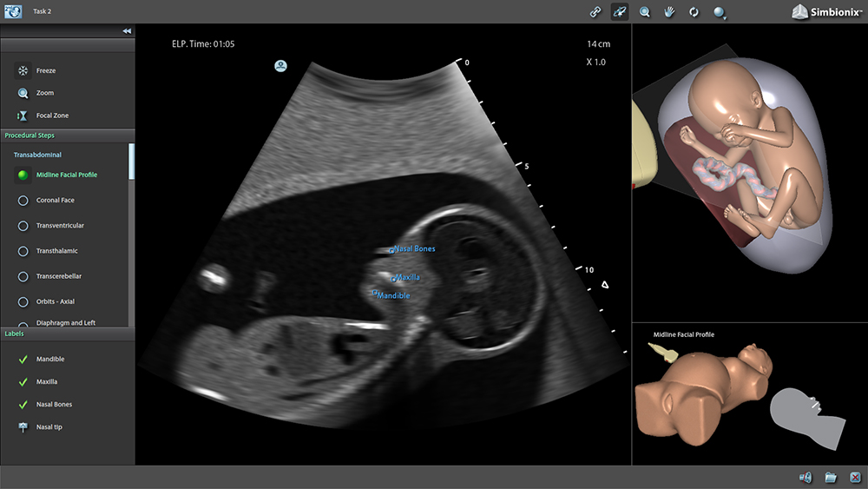This screenshot has width=868, height=489.
Task: Click the reset view circular arrows icon
Action: pos(694,11)
